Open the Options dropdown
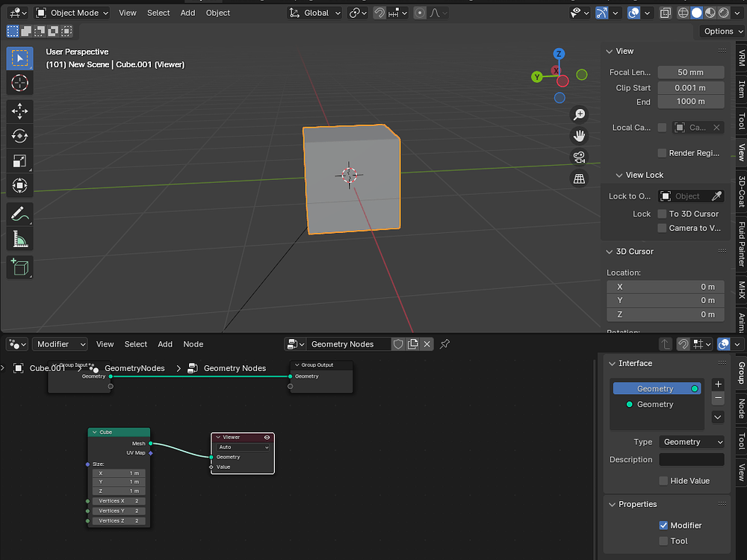 click(x=722, y=31)
